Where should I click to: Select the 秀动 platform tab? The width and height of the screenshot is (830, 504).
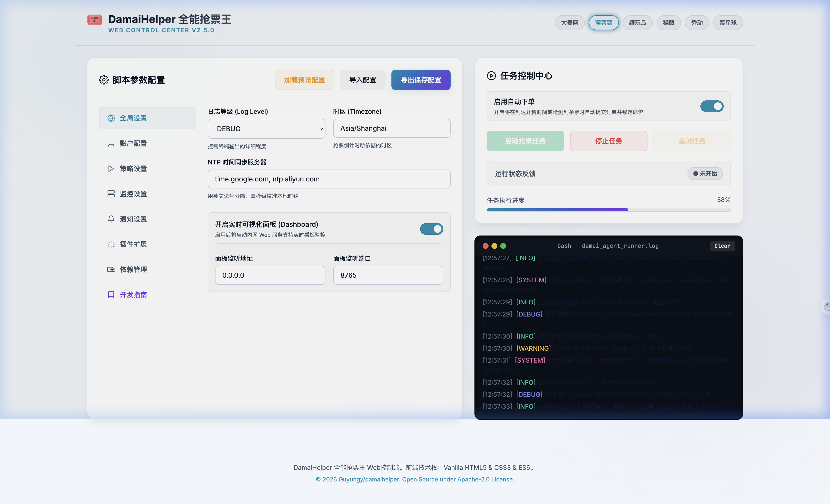(697, 23)
